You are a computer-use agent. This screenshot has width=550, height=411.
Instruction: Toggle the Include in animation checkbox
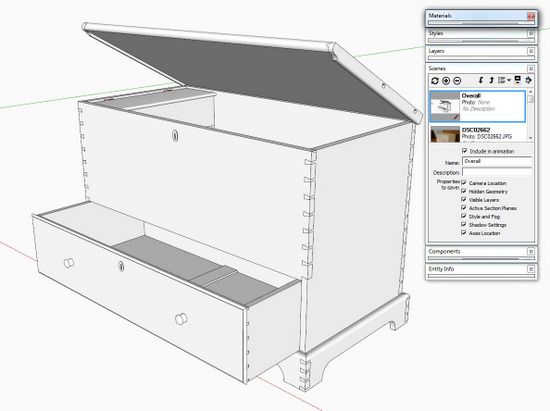pyautogui.click(x=465, y=151)
